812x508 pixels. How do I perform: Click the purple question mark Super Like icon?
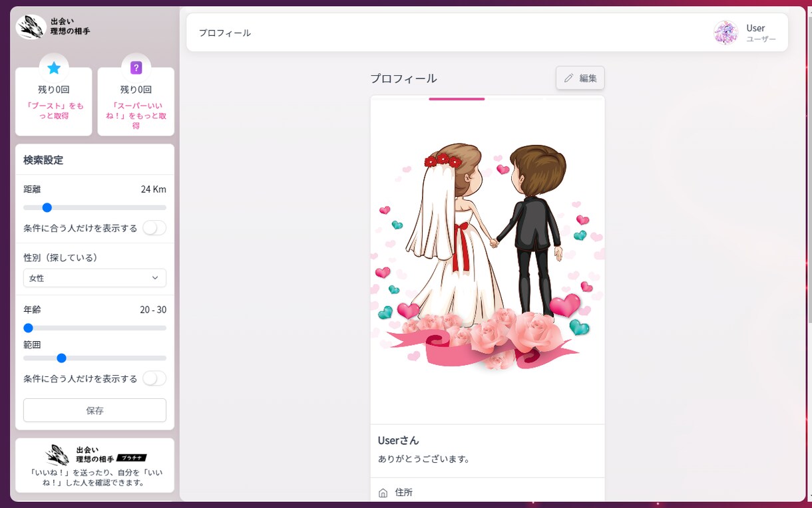click(136, 68)
